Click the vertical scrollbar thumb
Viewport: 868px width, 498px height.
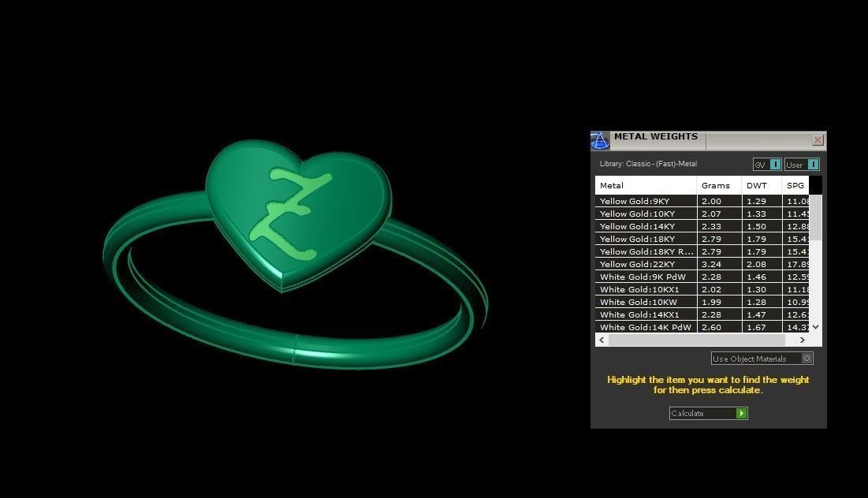(x=815, y=217)
